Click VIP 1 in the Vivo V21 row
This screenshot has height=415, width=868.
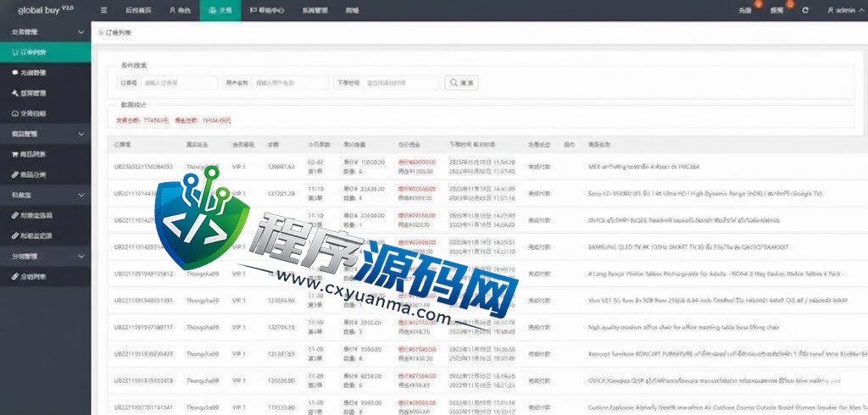pyautogui.click(x=238, y=301)
